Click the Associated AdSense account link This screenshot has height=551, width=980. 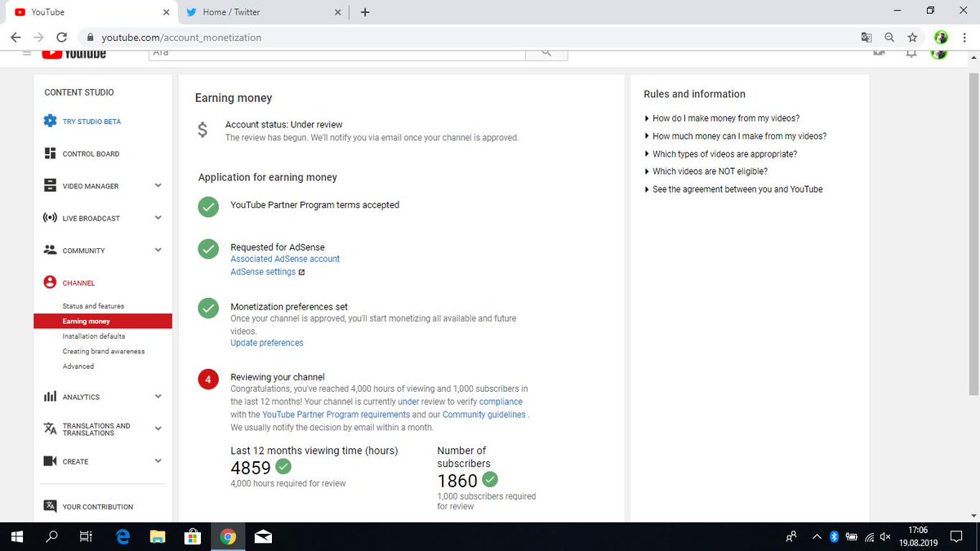[x=285, y=259]
